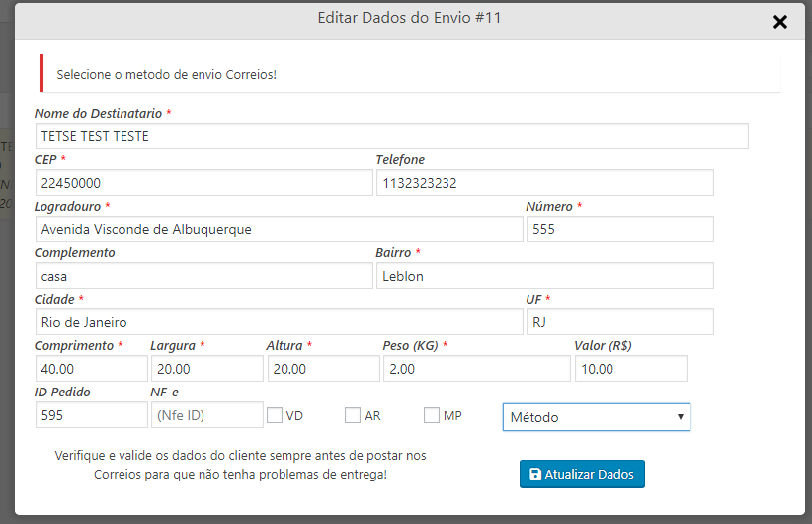Click the Cidade input field

(x=279, y=322)
